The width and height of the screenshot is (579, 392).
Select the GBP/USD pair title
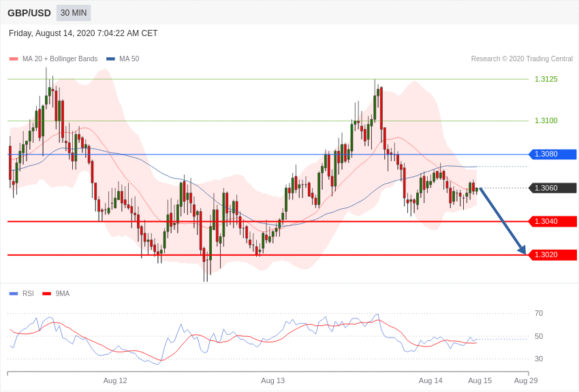point(29,13)
